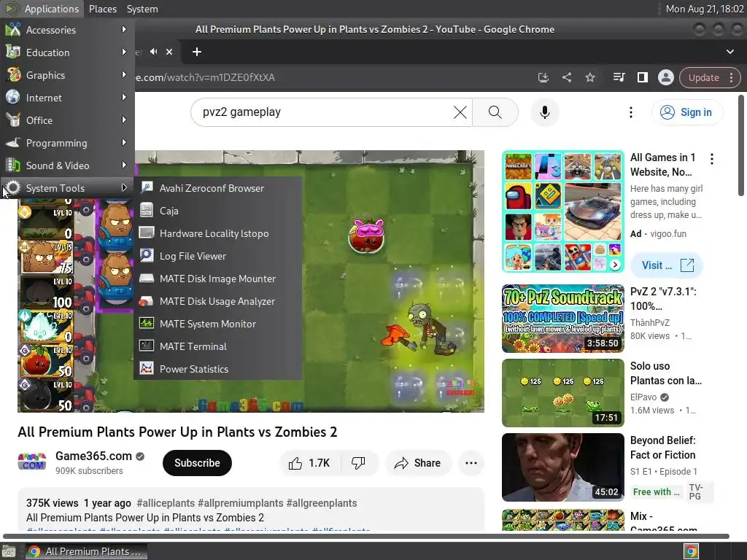This screenshot has height=560, width=747.
Task: Open Log File Viewer
Action: point(217,256)
